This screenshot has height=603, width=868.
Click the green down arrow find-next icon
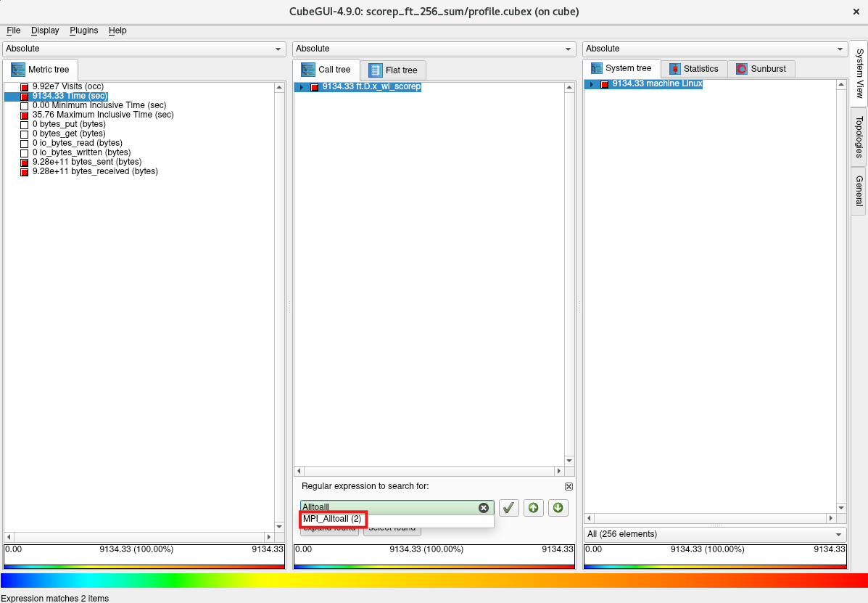point(558,508)
